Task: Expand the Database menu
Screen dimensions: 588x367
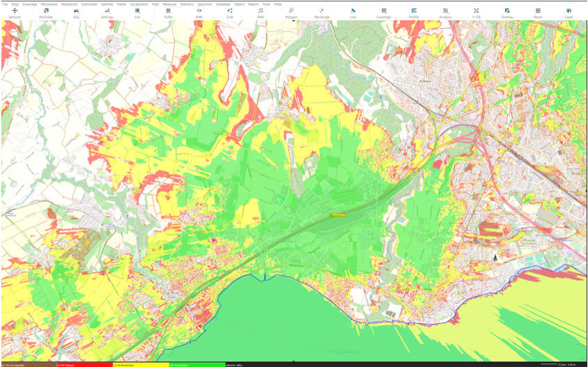Action: pos(223,4)
